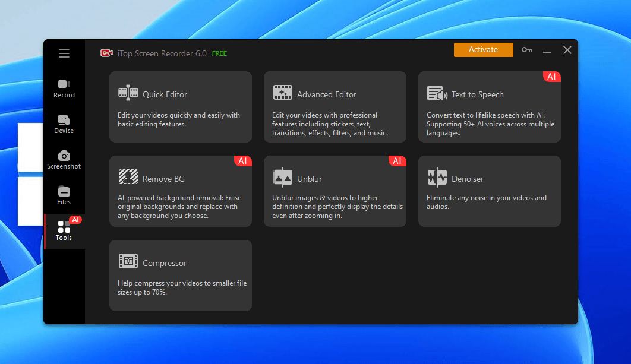Click the AI badge on Remove BG card
The width and height of the screenshot is (631, 364).
click(x=242, y=161)
